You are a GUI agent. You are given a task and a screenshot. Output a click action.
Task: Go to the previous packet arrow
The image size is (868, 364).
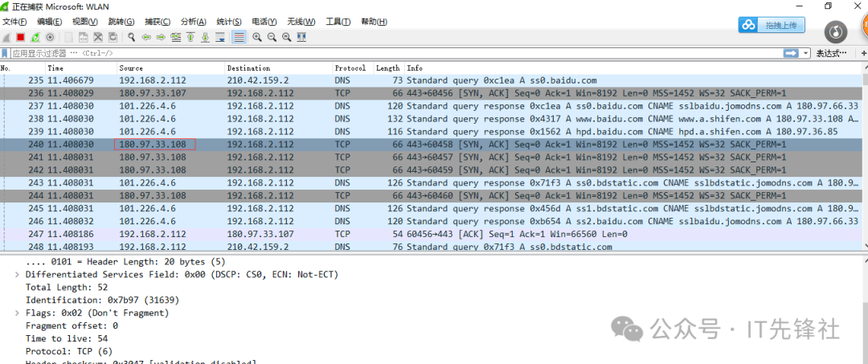click(x=146, y=37)
